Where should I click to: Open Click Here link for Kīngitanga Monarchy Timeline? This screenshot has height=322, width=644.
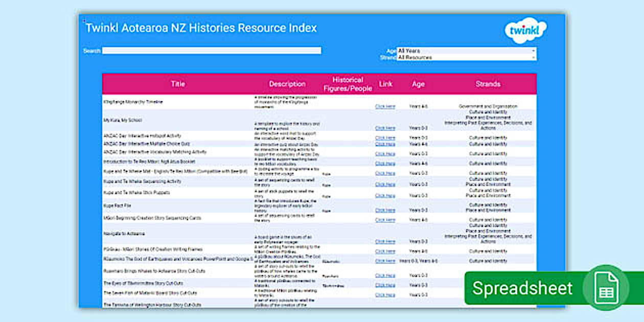pyautogui.click(x=385, y=106)
